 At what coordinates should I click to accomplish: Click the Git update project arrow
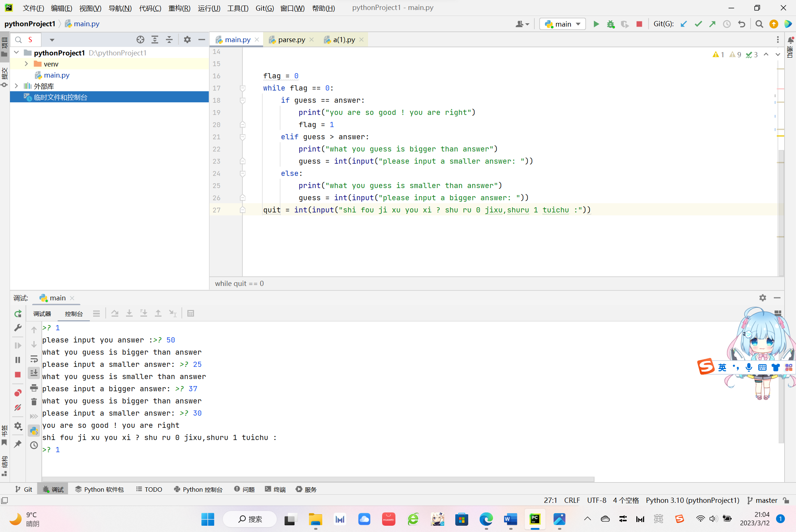[x=683, y=24]
